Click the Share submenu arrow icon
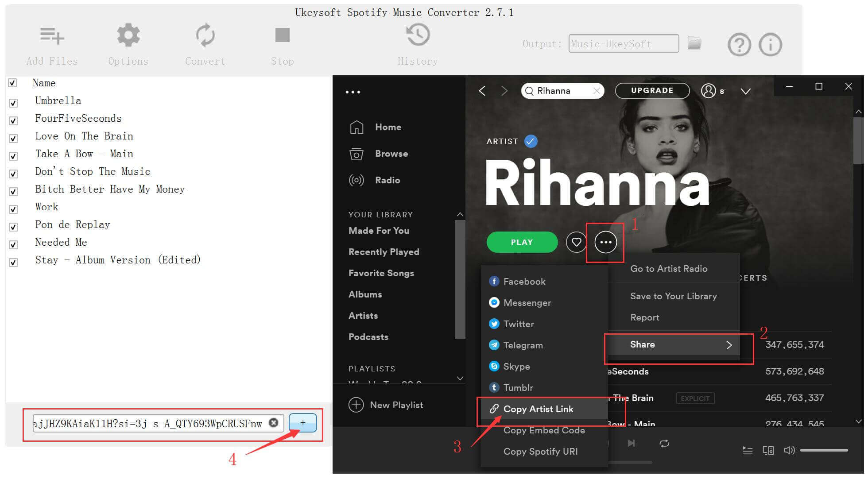 click(x=727, y=345)
